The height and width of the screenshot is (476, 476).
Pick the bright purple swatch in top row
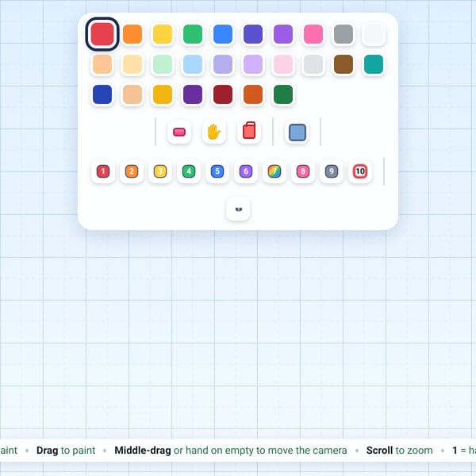283,34
